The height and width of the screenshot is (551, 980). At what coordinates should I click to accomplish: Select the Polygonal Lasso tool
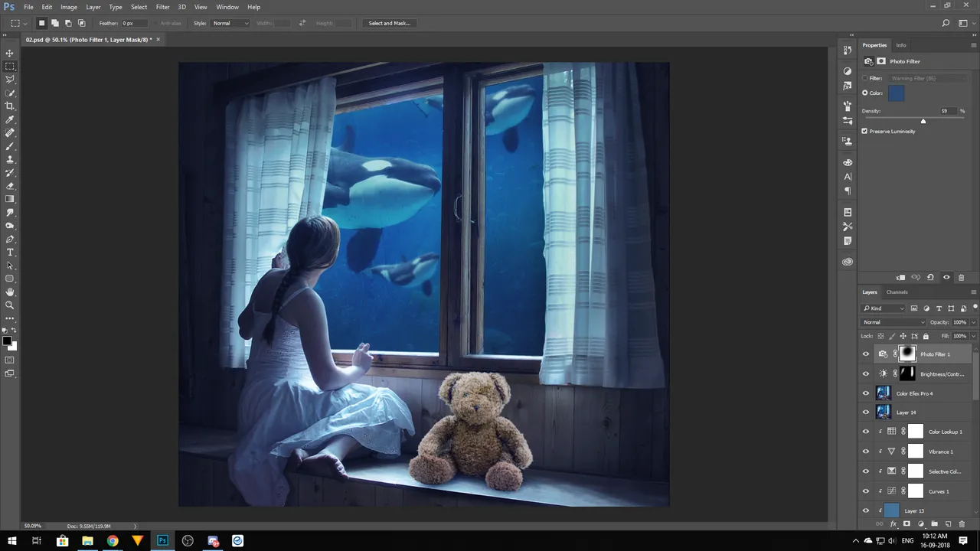(10, 80)
